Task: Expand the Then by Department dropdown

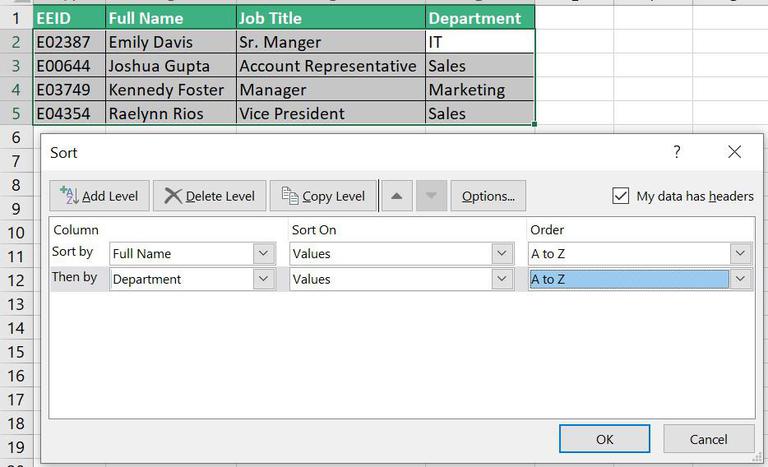Action: click(x=264, y=280)
